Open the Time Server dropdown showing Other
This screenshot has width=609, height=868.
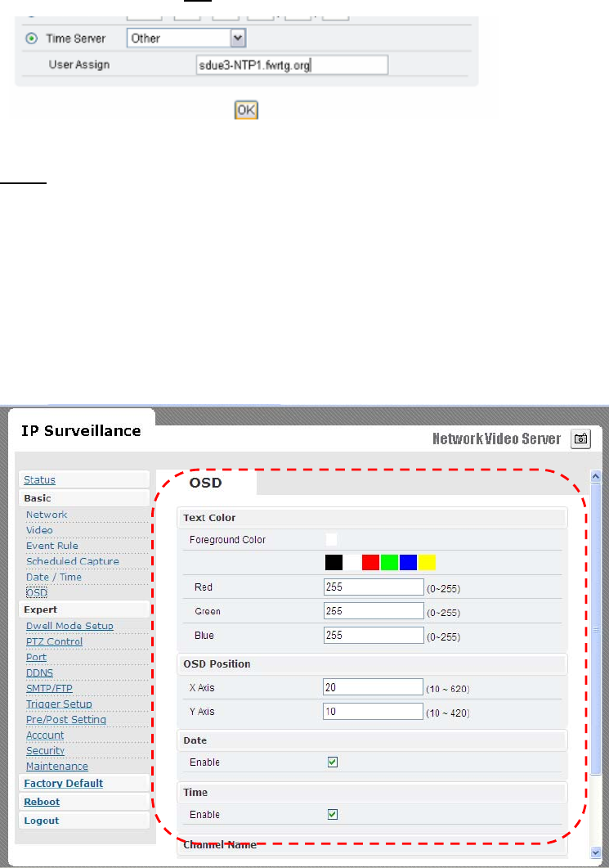coord(186,38)
